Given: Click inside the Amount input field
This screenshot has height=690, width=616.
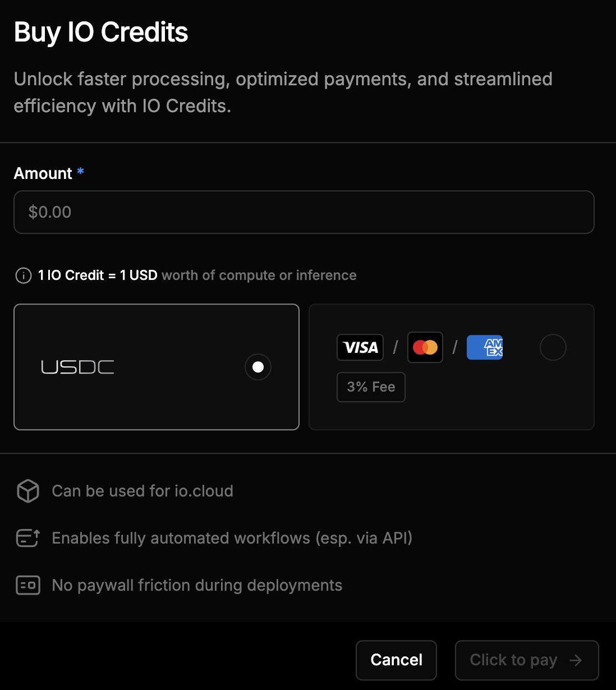Looking at the screenshot, I should coord(304,212).
